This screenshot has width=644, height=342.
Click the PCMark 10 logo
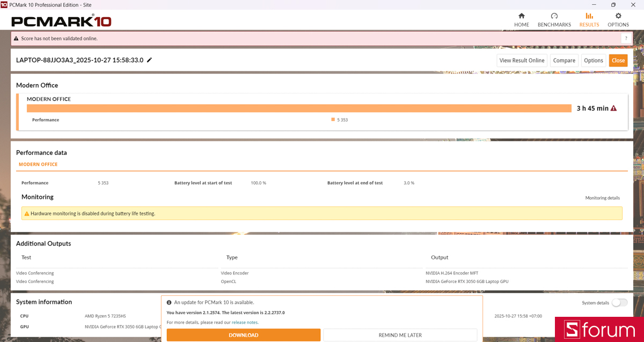pyautogui.click(x=61, y=21)
